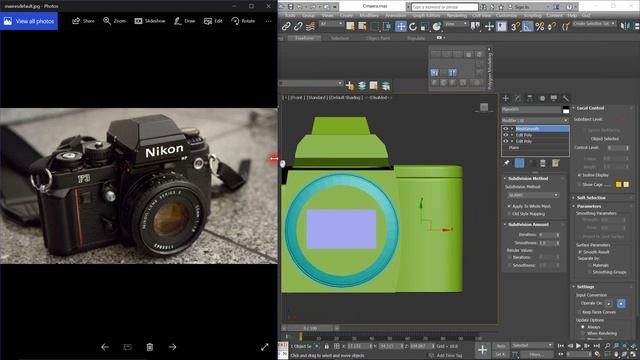640x360 pixels.
Task: Toggle the 3D Snaps icon
Action: pyautogui.click(x=515, y=27)
